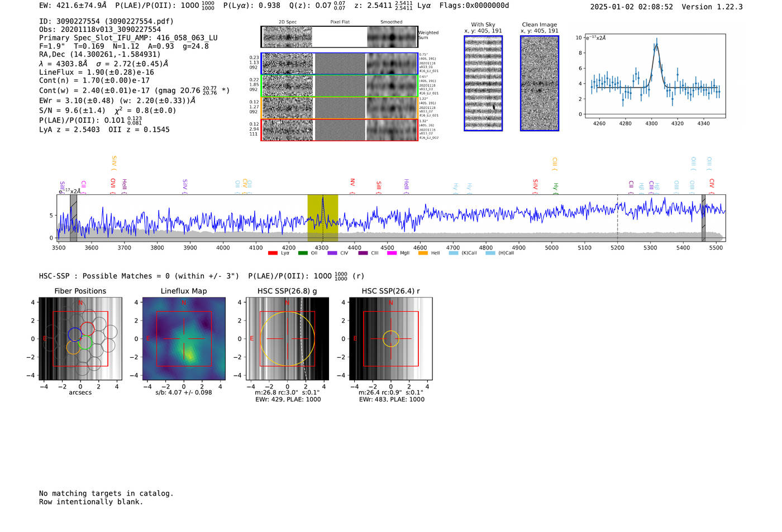Viewport: 782px width, 532px height.
Task: Click the blue fiber circle in Fiber Positions
Action: click(x=75, y=334)
